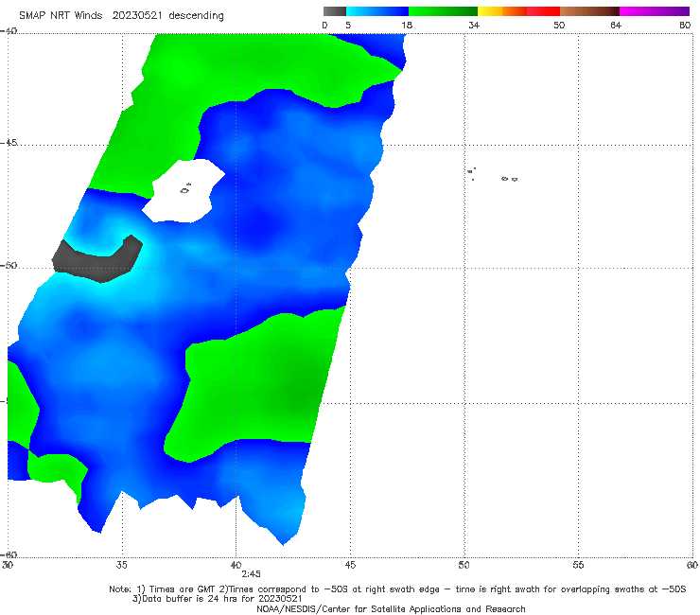This screenshot has width=700, height=615.
Task: Select the gray segment of the color bar
Action: point(334,11)
